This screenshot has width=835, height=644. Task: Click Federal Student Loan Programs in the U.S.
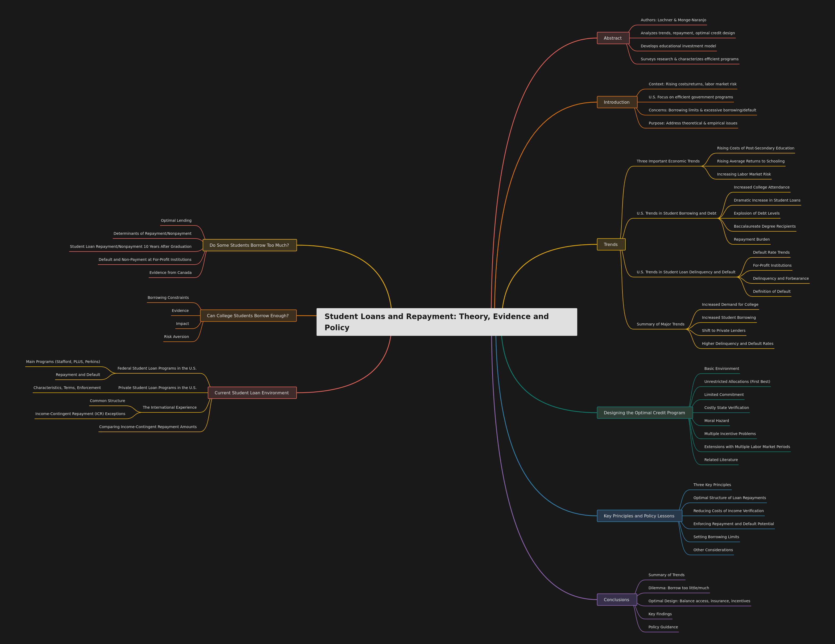tap(157, 369)
